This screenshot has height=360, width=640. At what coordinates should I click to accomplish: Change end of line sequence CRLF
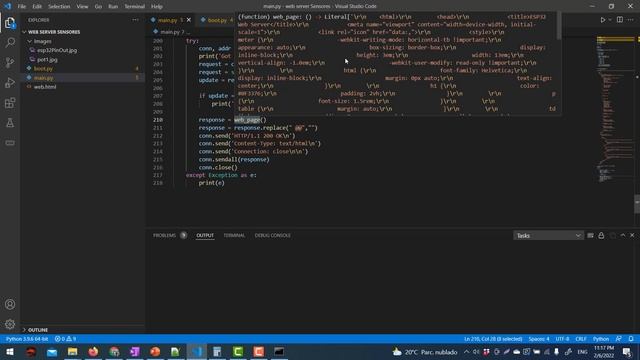[581, 339]
